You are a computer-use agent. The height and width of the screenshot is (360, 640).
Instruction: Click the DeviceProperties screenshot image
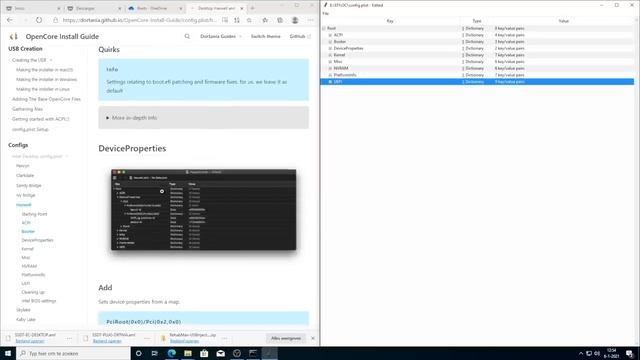(x=204, y=210)
